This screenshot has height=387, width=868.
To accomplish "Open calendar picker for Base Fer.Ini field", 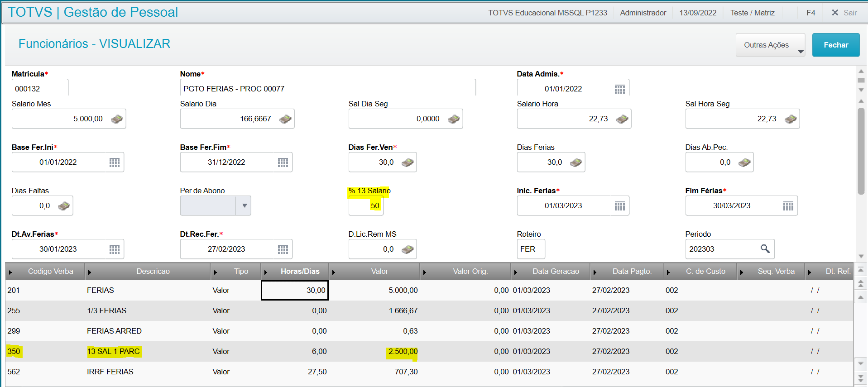I will tap(115, 162).
